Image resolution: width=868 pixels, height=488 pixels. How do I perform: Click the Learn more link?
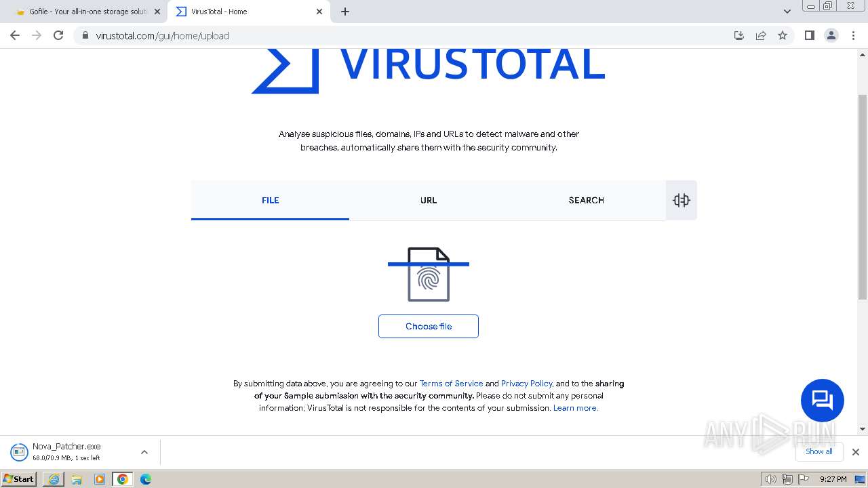coord(575,407)
